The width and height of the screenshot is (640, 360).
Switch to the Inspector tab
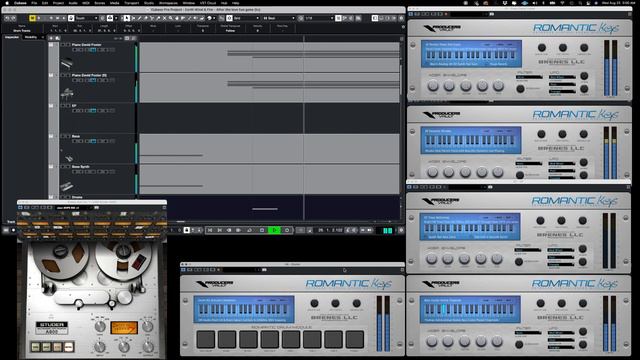click(x=12, y=37)
